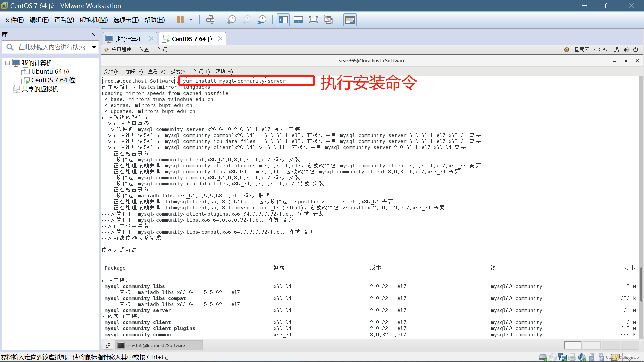Toggle the library sidebar view
The width and height of the screenshot is (644, 362).
tap(283, 20)
